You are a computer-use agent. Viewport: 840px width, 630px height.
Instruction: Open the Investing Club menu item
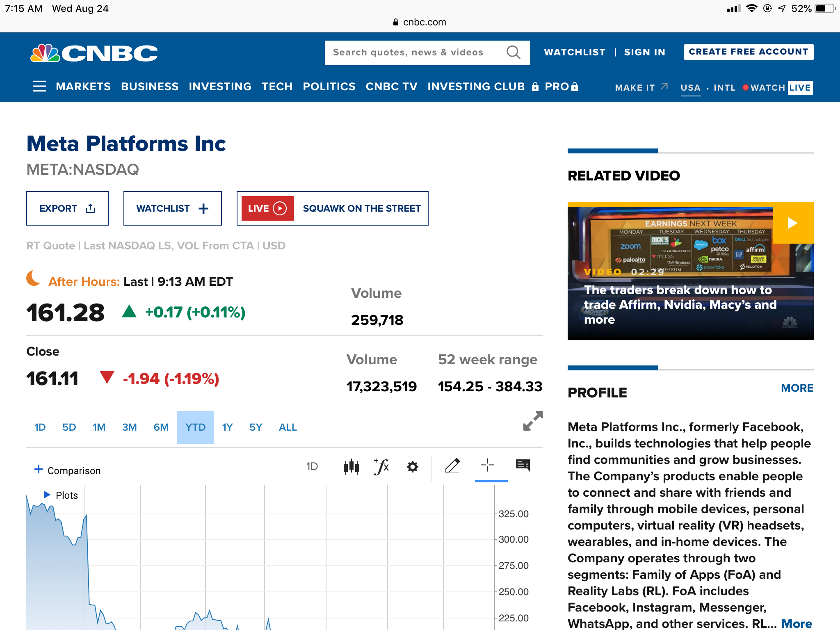coord(476,87)
